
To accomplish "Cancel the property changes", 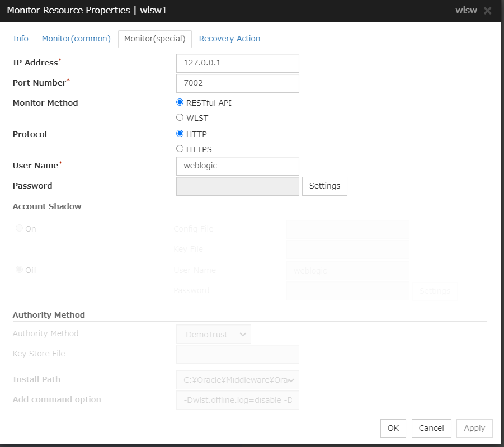I will point(431,428).
